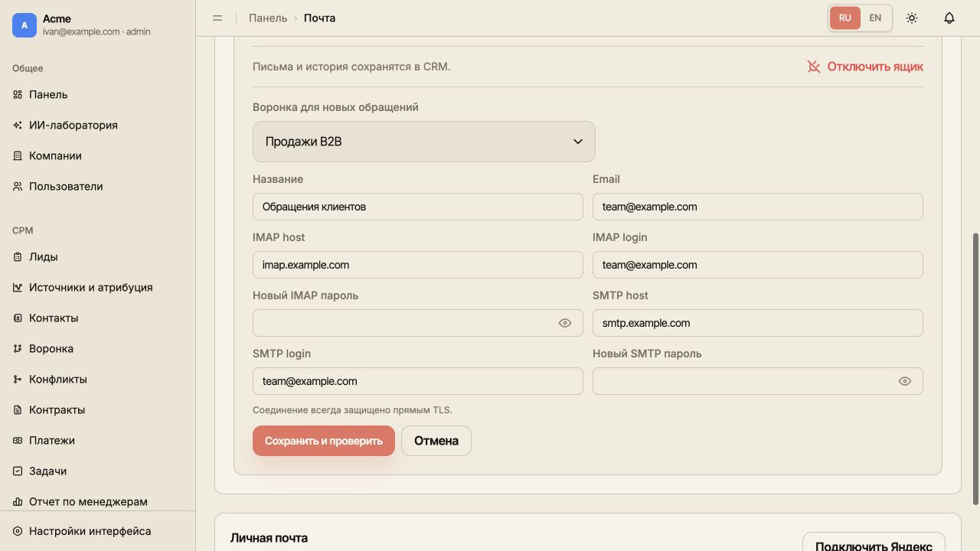
Task: Click the ivan@example.com · admin text
Action: pos(96,32)
